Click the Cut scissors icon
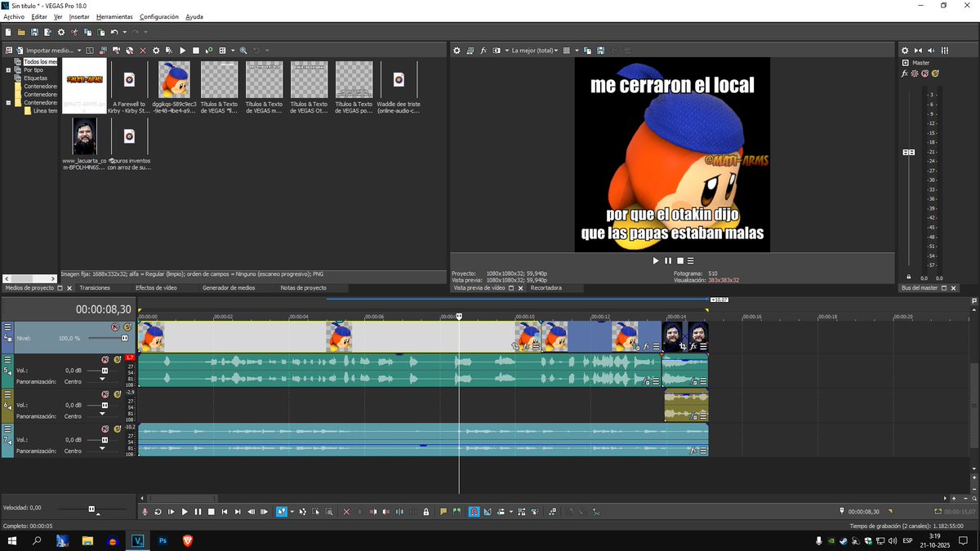The width and height of the screenshot is (980, 551). tap(74, 32)
